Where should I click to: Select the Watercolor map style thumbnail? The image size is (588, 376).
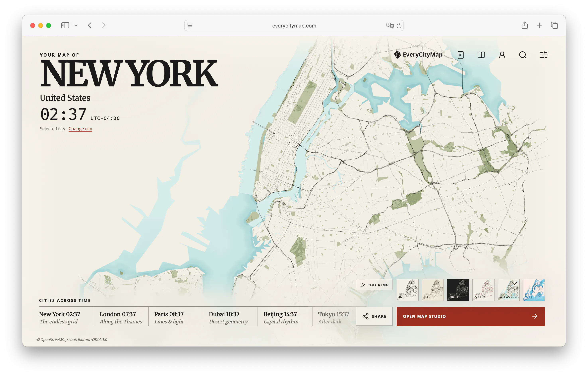tap(534, 290)
